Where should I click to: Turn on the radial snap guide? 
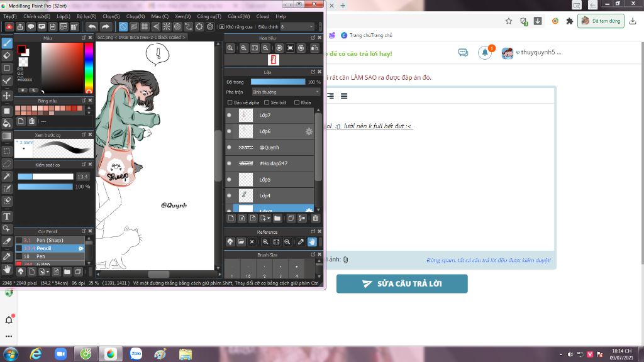click(166, 26)
